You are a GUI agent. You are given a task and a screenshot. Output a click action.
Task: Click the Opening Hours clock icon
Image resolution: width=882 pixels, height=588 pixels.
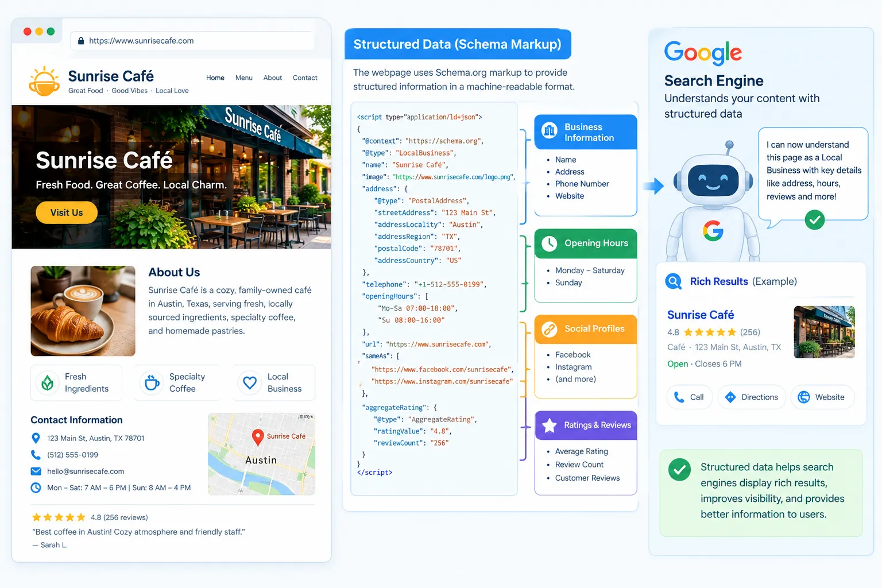tap(550, 243)
